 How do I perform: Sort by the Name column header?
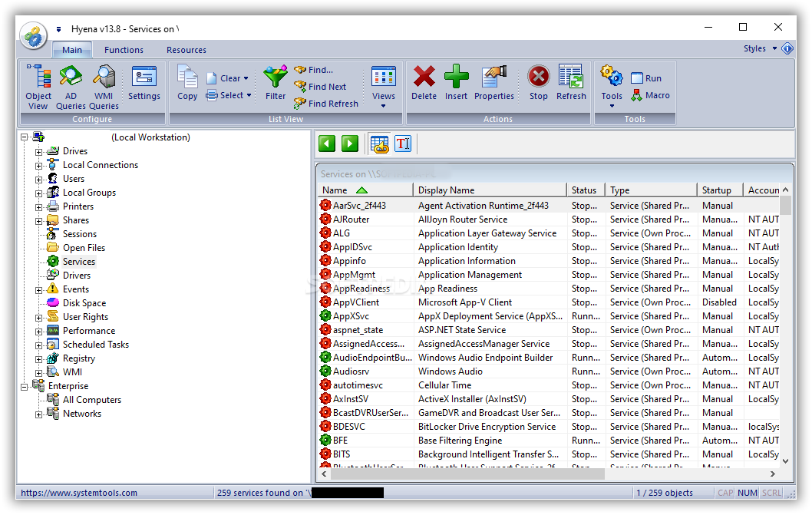(365, 190)
